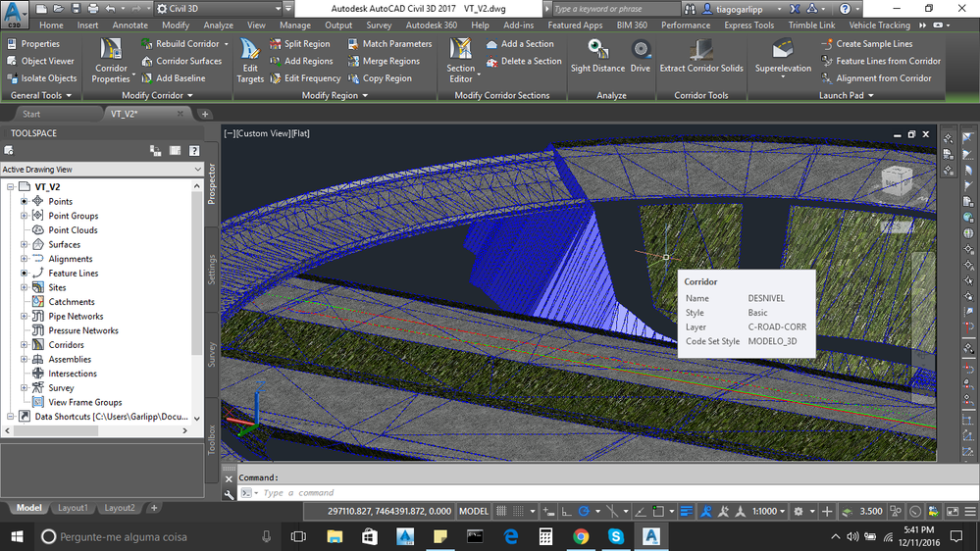Click the Edit Targets icon
This screenshot has height=551, width=980.
coord(250,60)
